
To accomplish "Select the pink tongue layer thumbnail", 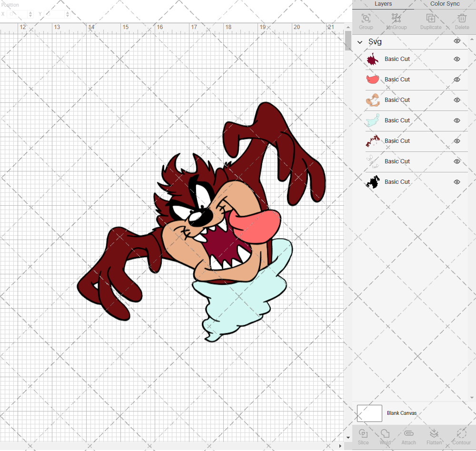I will [x=373, y=79].
